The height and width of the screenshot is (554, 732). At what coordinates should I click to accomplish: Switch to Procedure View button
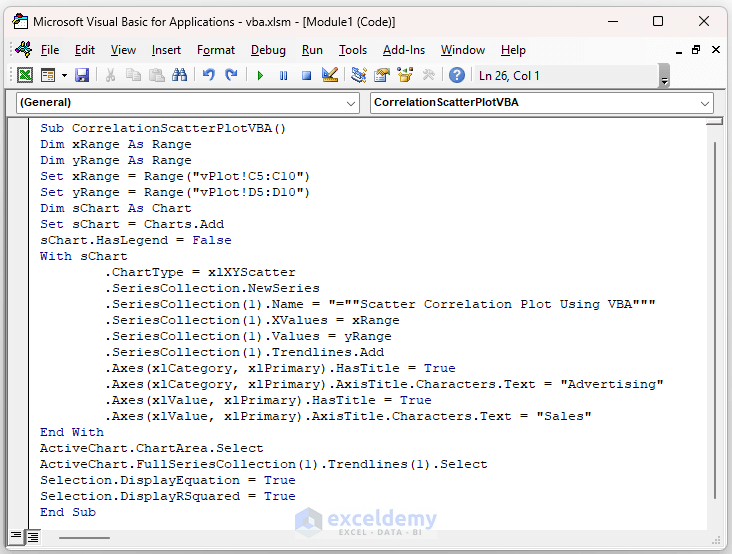(16, 536)
